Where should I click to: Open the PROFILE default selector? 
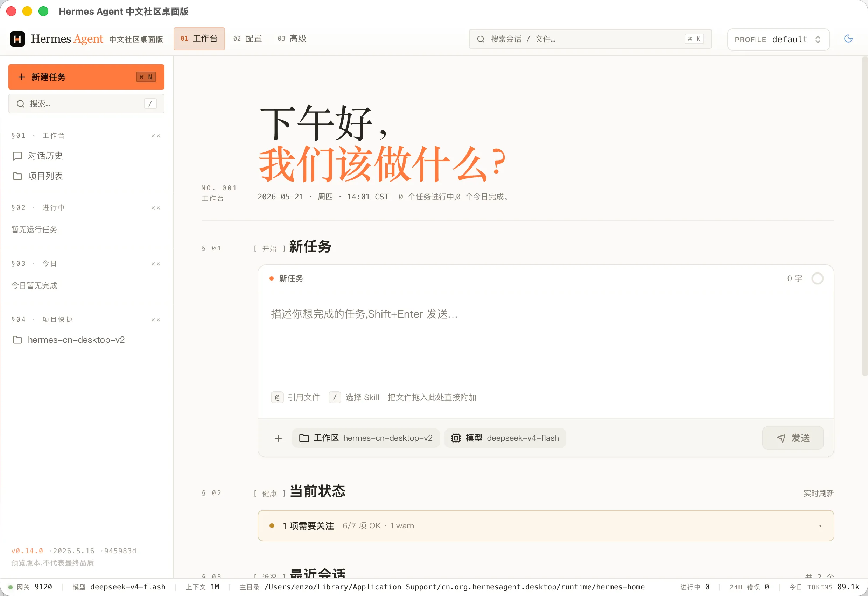click(x=778, y=39)
